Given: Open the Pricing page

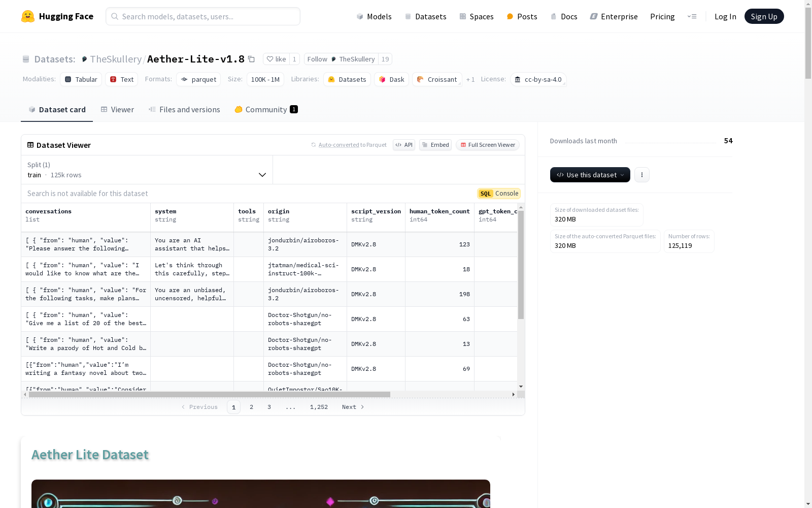Looking at the screenshot, I should (x=662, y=16).
